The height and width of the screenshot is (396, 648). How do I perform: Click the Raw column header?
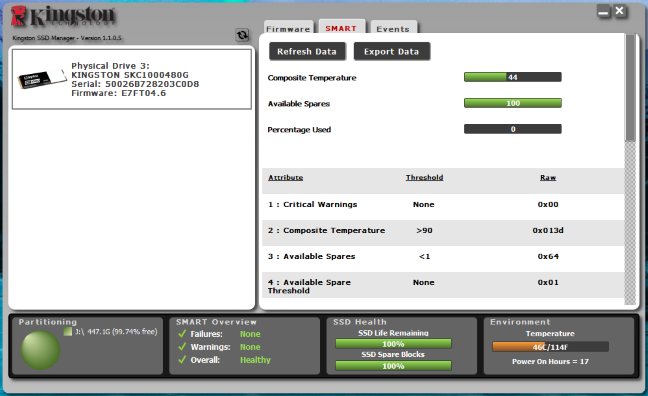coord(548,177)
